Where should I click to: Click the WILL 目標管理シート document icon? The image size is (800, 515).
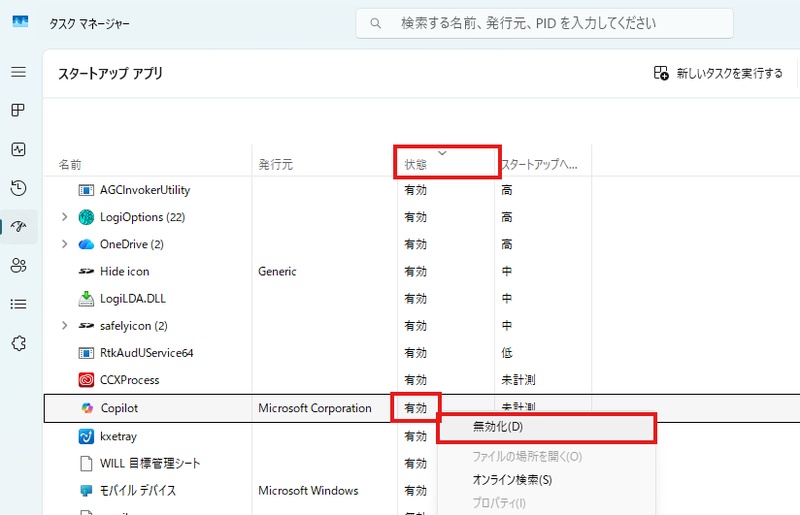(86, 463)
